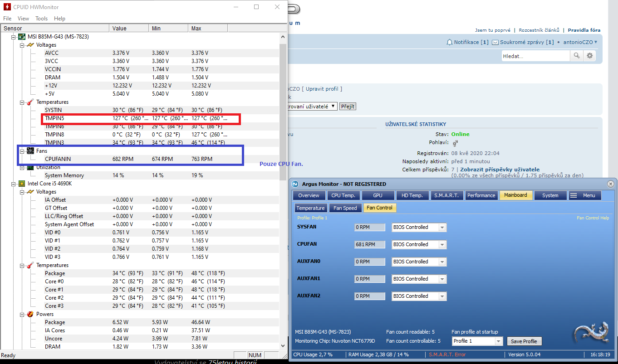Image resolution: width=618 pixels, height=364 pixels.
Task: Click the Fan Control Help link
Action: pos(593,218)
